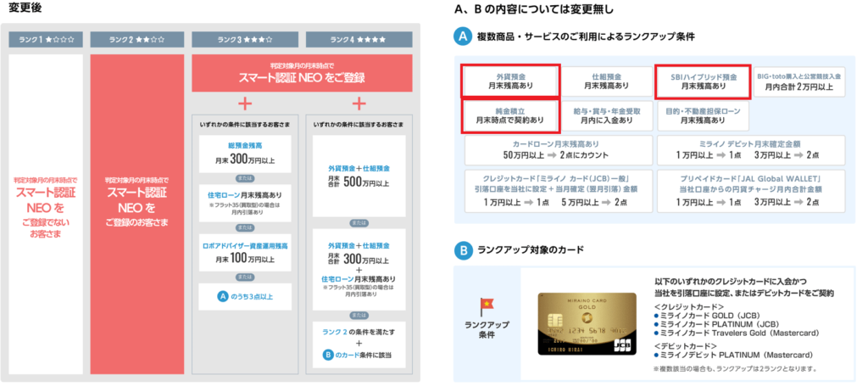Viewport: 868px width, 392px height.
Task: Click the 目的・不動産担保ローン tile
Action: point(703,115)
